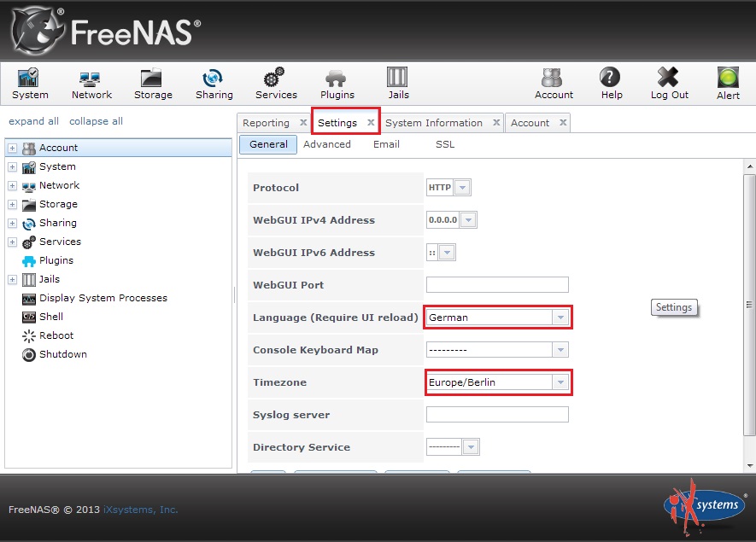Open the Account toolbar icon
This screenshot has height=542, width=756.
click(x=554, y=84)
